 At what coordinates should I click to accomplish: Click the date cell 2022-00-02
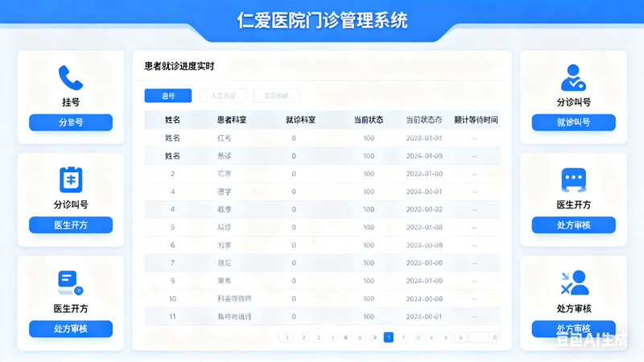(424, 209)
